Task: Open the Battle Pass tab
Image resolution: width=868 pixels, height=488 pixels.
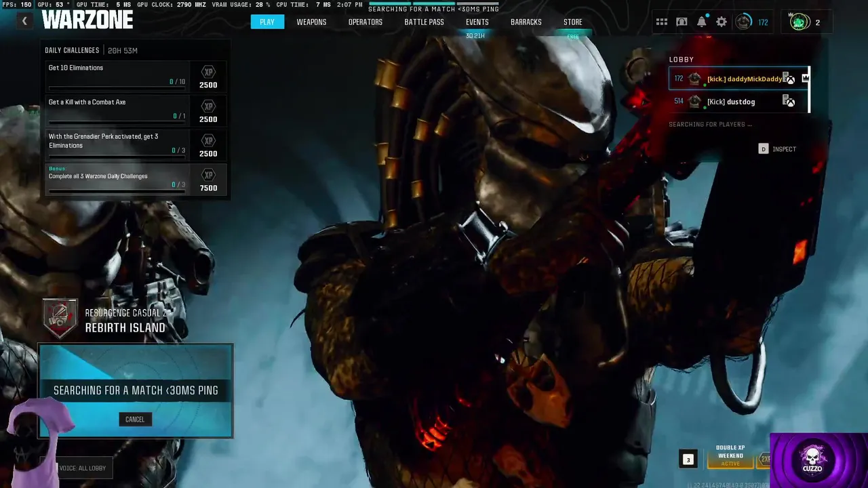Action: point(424,22)
